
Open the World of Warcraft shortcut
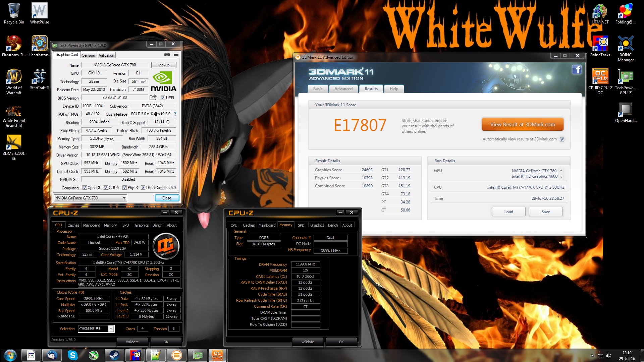tap(14, 81)
